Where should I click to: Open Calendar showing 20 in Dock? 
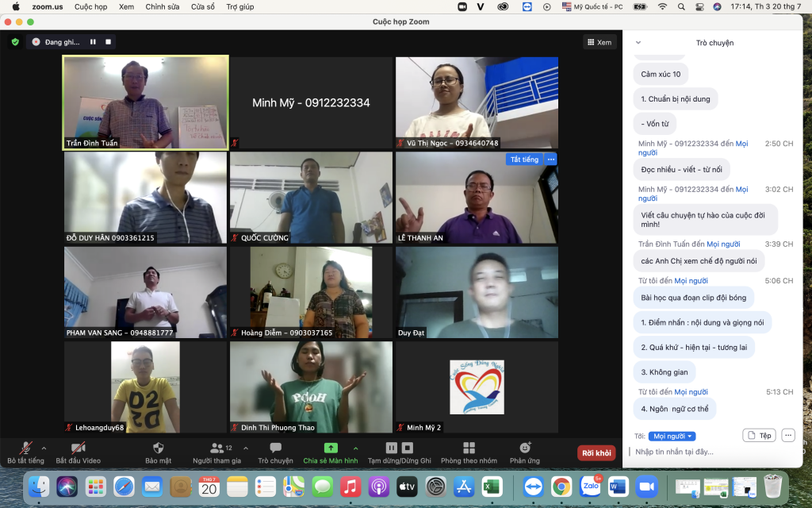(209, 487)
